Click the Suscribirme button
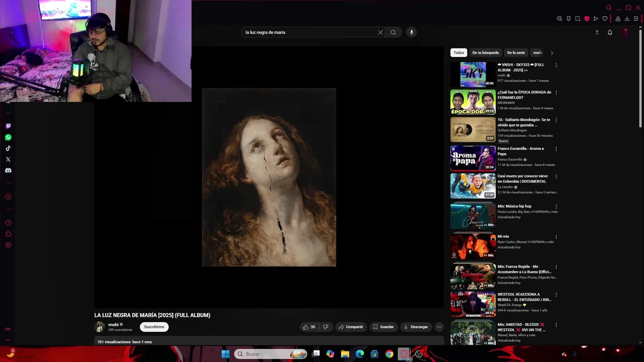This screenshot has width=644, height=362. pyautogui.click(x=154, y=327)
